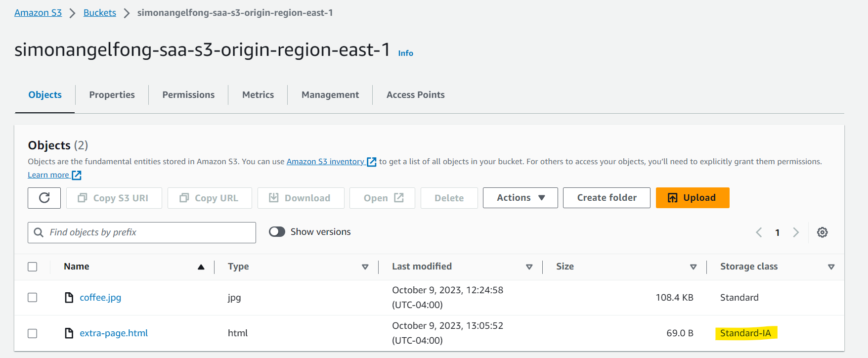Check the coffee.jpg row checkbox

pyautogui.click(x=33, y=297)
